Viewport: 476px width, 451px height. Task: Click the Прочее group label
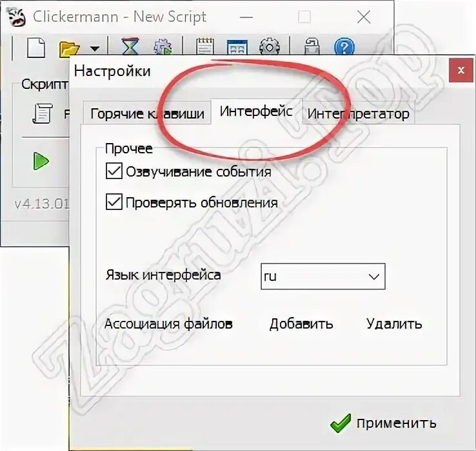point(129,149)
